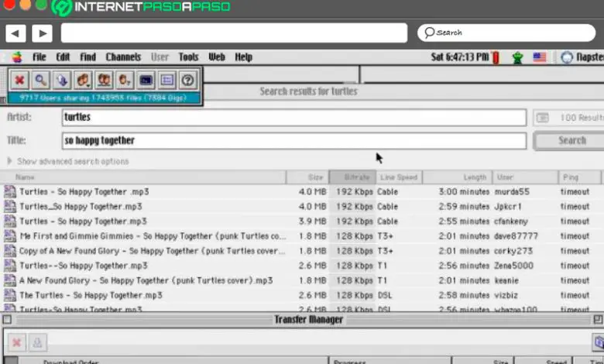
Task: Open the Edit menu
Action: (63, 57)
